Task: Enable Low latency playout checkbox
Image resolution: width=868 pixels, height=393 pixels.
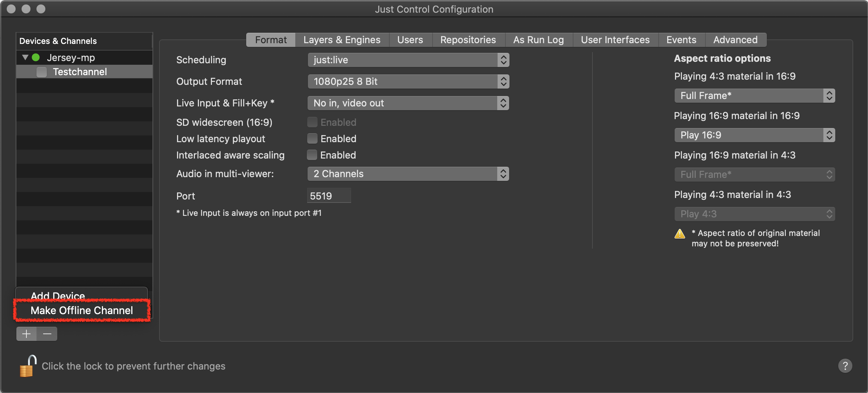Action: pyautogui.click(x=312, y=138)
